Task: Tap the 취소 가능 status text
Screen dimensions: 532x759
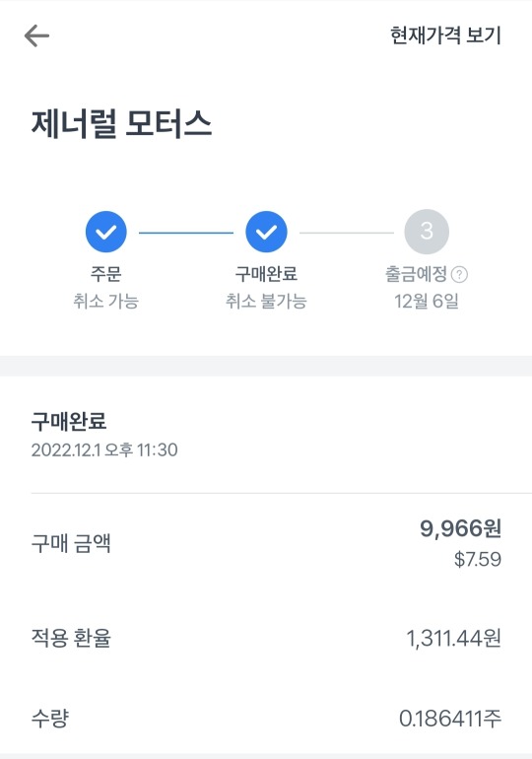Action: [106, 301]
